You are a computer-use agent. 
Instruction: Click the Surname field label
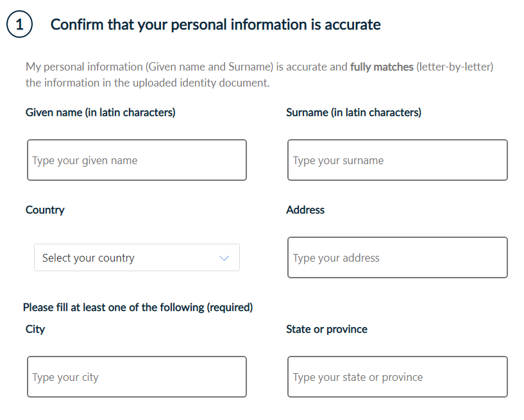click(x=353, y=112)
